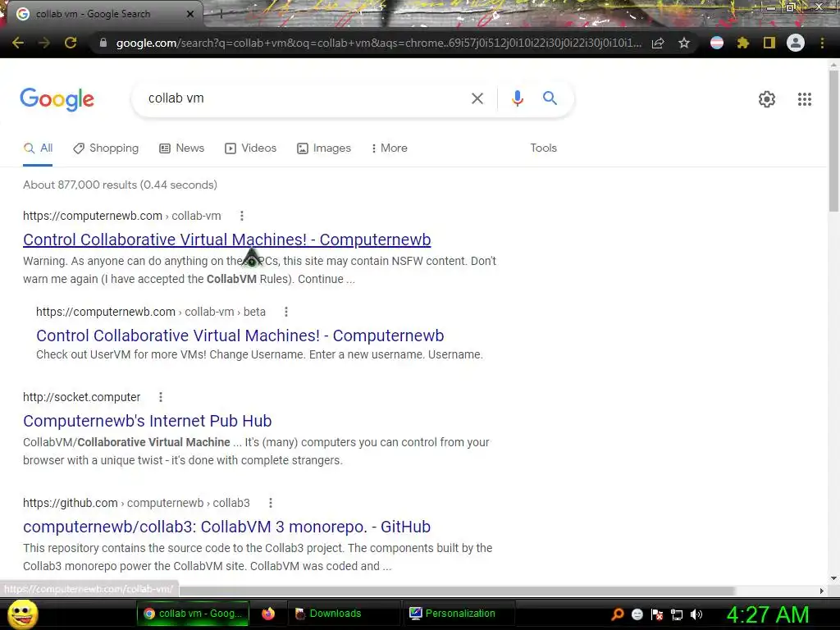Open the network tray icon
This screenshot has width=840, height=630.
click(x=677, y=614)
